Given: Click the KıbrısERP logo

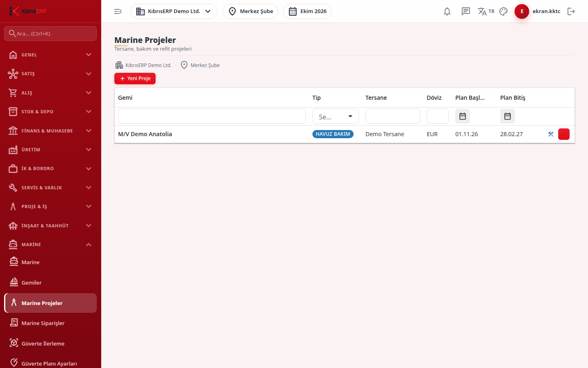Looking at the screenshot, I should tap(28, 11).
